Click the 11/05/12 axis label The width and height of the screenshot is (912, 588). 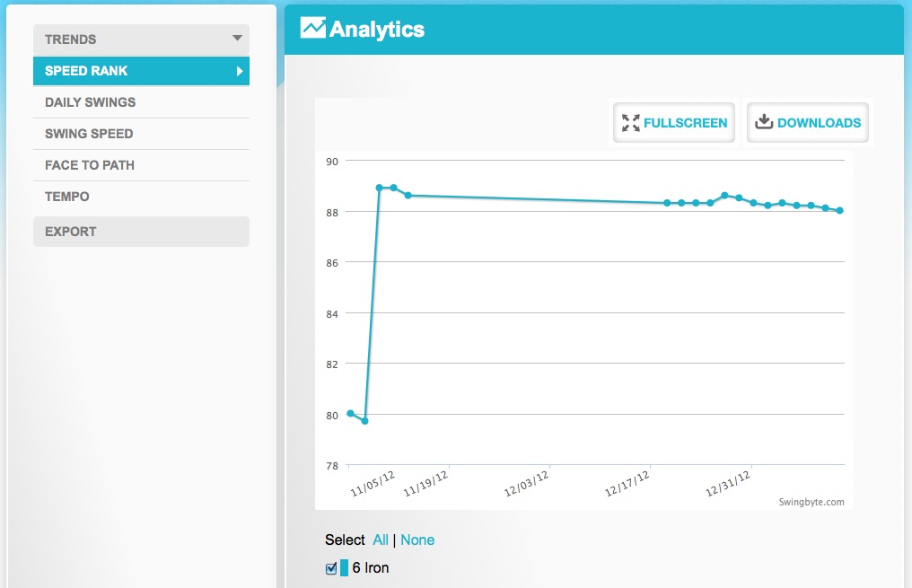(373, 484)
